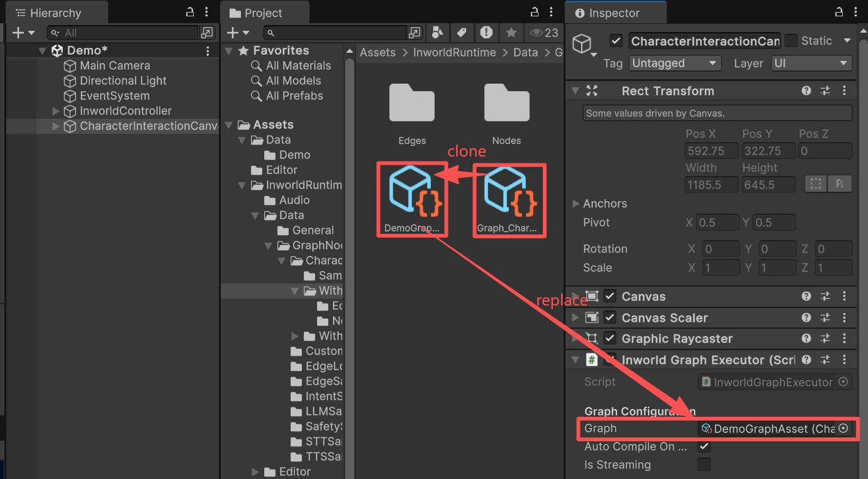Screen dimensions: 868x479
Task: Disable the Canvas component checkbox
Action: coord(609,297)
